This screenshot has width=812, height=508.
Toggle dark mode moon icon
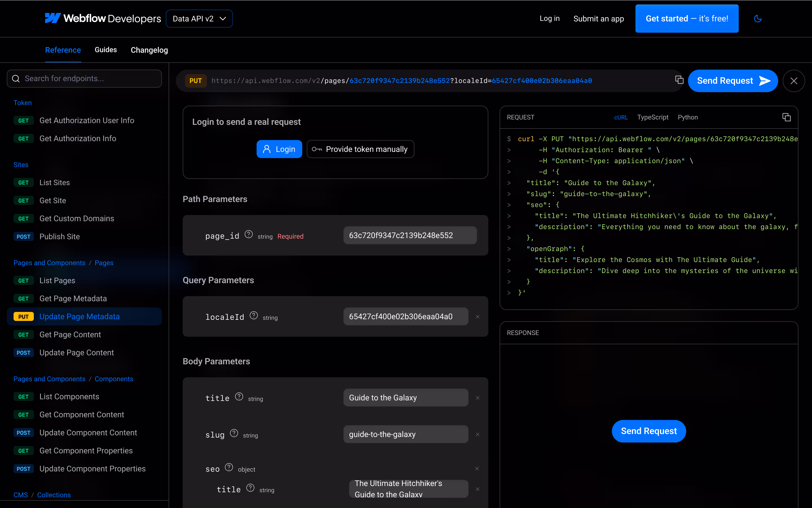click(758, 19)
